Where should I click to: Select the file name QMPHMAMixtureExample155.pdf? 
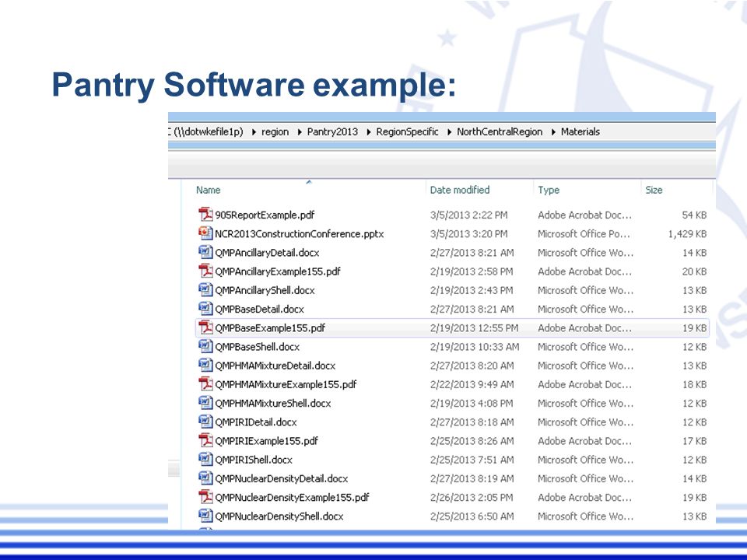(286, 384)
